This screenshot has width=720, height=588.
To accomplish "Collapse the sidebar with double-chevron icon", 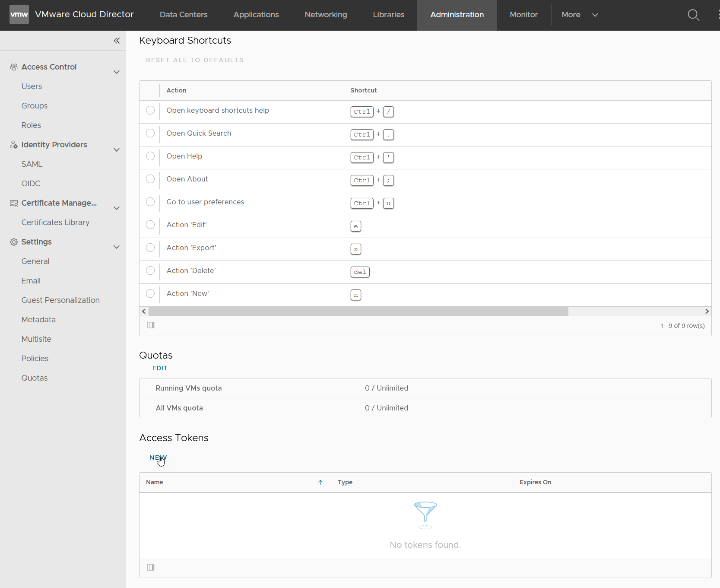I will tap(117, 41).
